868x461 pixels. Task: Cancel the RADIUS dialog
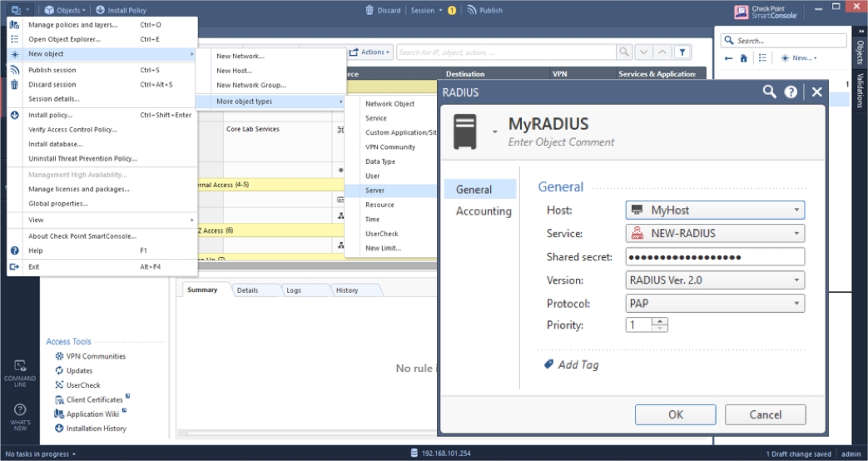765,414
